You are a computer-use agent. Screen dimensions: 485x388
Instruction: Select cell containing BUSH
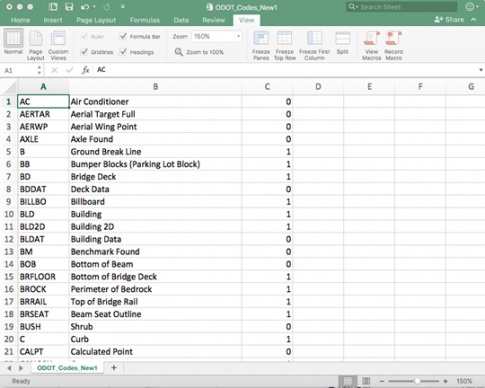point(43,327)
